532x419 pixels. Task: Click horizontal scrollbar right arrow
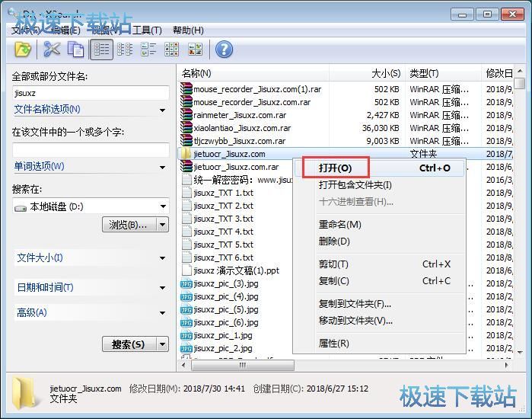coord(507,366)
